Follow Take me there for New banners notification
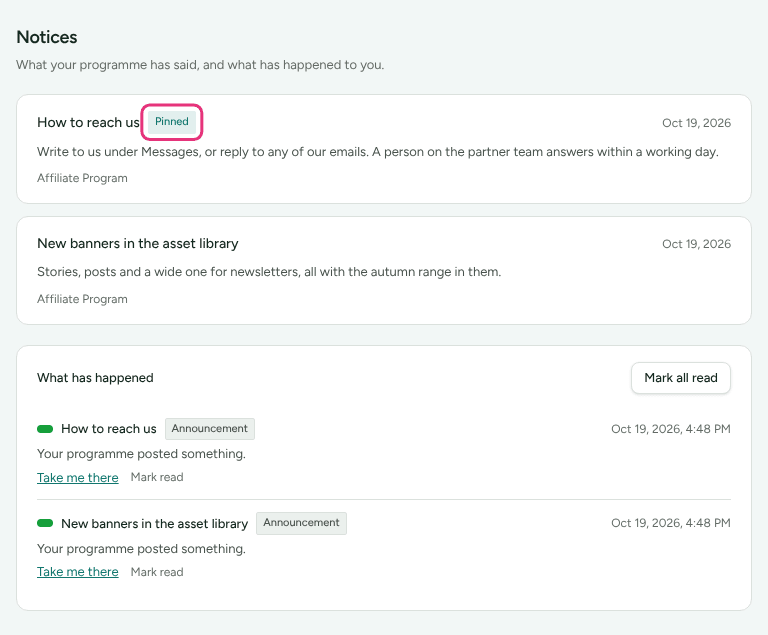The height and width of the screenshot is (635, 768). click(78, 572)
